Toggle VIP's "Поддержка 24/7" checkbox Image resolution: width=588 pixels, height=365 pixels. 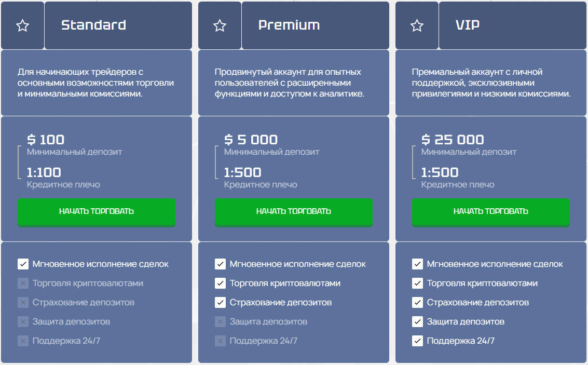pyautogui.click(x=417, y=341)
